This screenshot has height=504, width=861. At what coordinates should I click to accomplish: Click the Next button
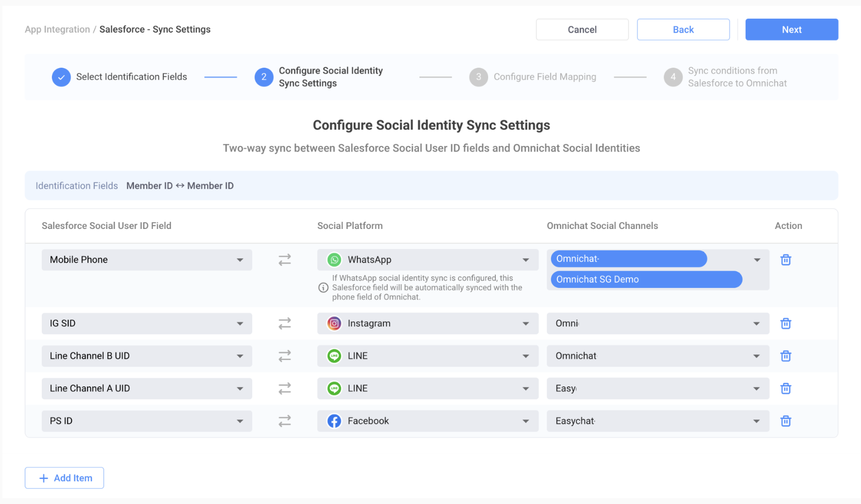(x=791, y=30)
